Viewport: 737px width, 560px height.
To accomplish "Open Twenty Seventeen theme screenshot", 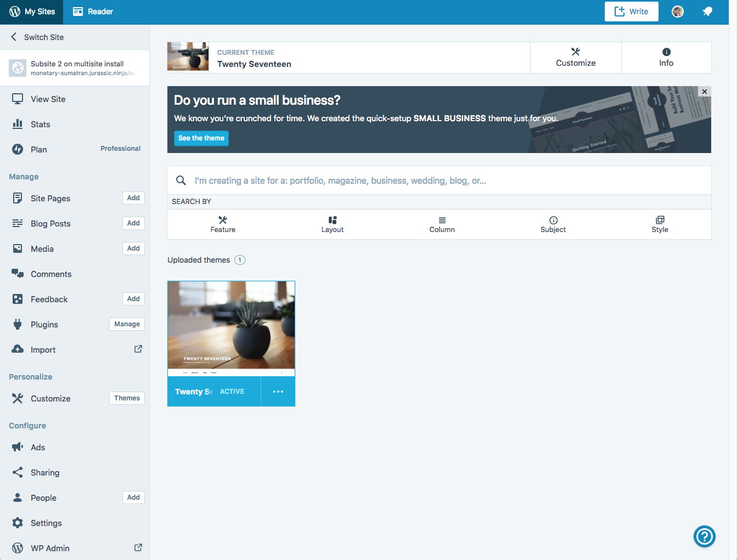I will [231, 329].
